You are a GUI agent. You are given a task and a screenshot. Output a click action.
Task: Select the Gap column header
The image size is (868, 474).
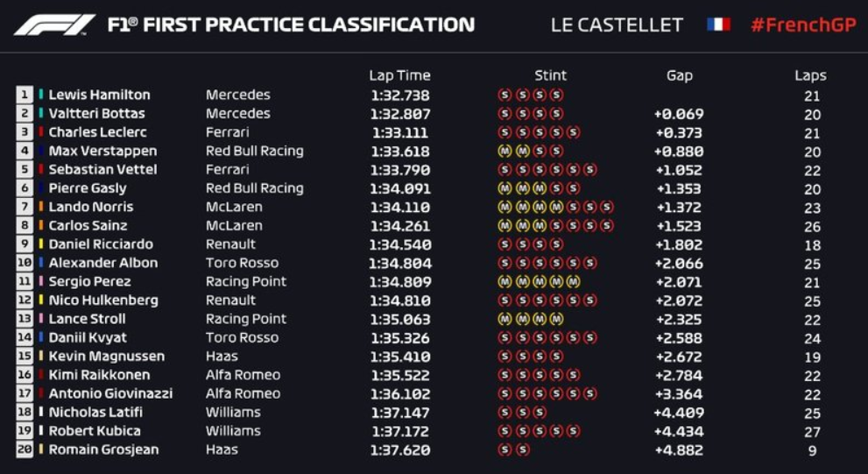(x=679, y=75)
